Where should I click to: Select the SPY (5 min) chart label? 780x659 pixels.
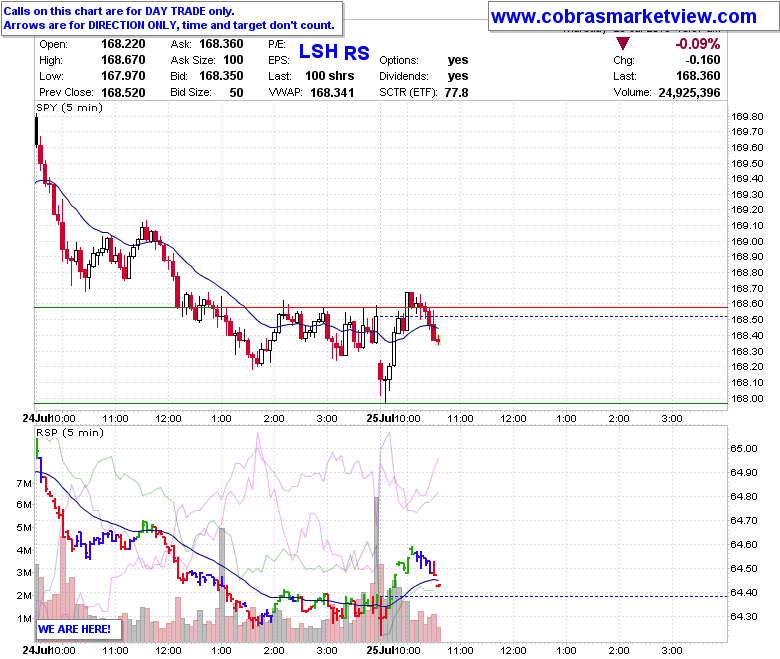click(70, 107)
